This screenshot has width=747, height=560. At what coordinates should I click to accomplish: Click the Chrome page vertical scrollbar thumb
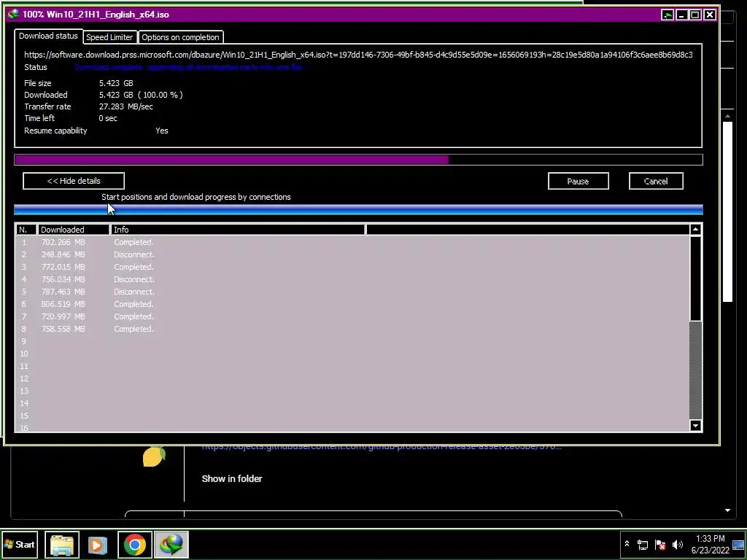727,211
